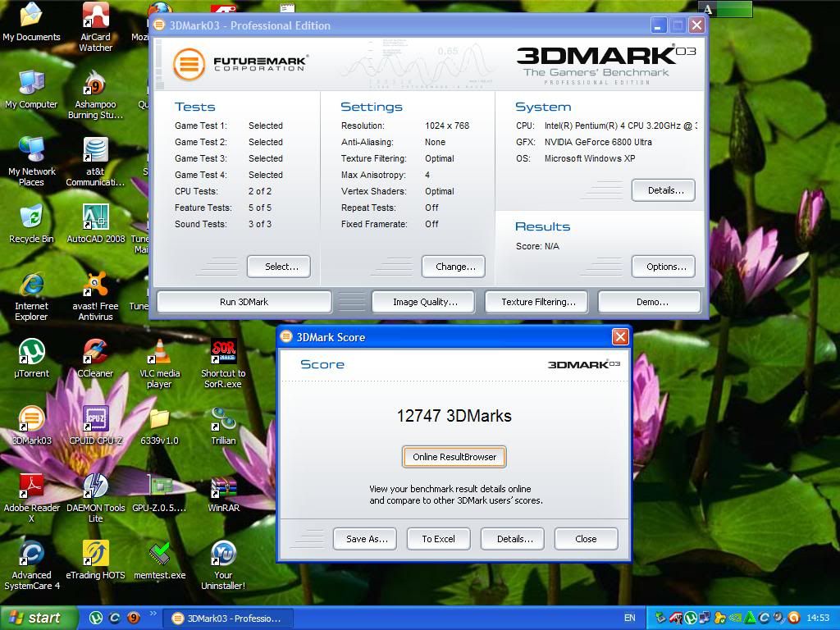
Task: Open the Texture Filtering... tool
Action: [536, 302]
